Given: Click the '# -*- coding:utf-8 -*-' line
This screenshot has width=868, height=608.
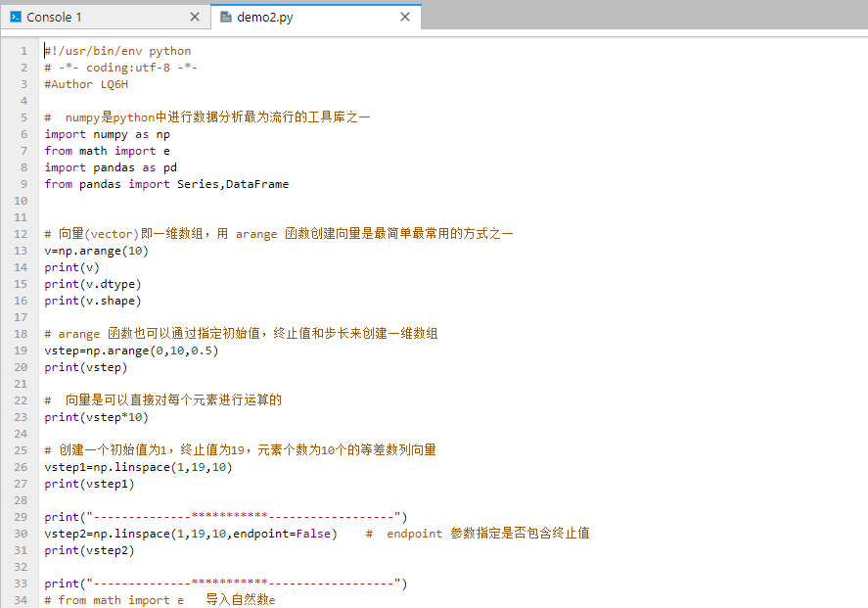Looking at the screenshot, I should pos(120,68).
